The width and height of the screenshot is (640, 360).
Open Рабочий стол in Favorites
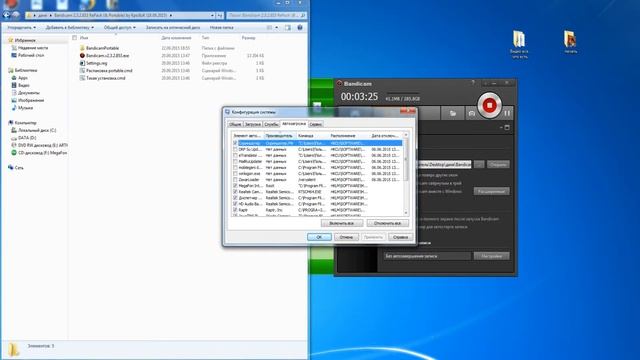(31, 55)
